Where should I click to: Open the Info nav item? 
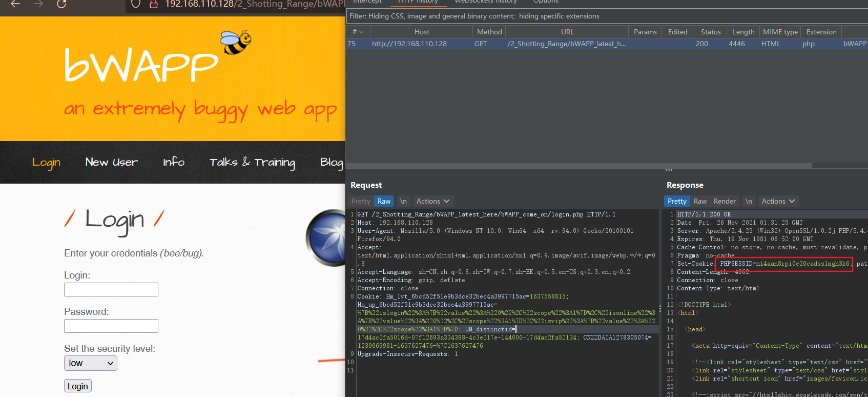coord(174,162)
